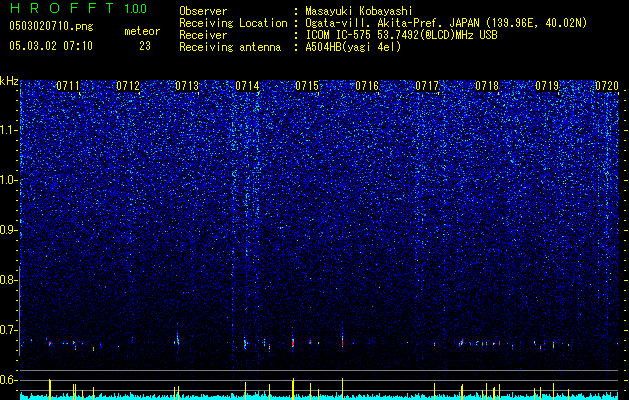Image resolution: width=629 pixels, height=400 pixels.
Task: Click the date stamp 05.03.02 07:10
Action: 51,46
